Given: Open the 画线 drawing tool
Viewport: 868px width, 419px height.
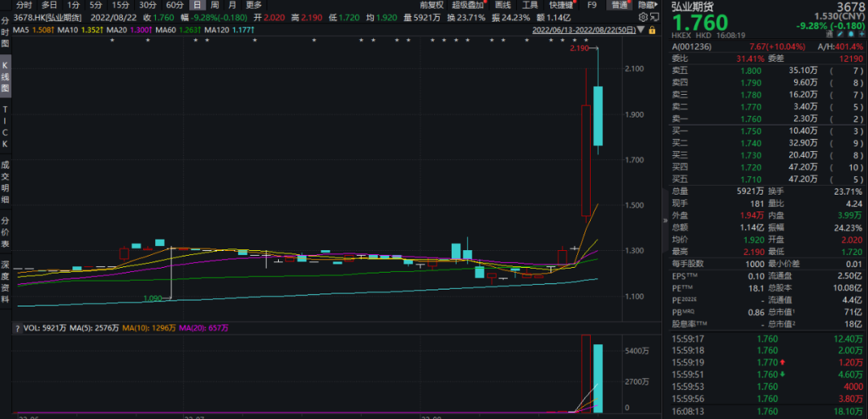Looking at the screenshot, I should (x=502, y=5).
